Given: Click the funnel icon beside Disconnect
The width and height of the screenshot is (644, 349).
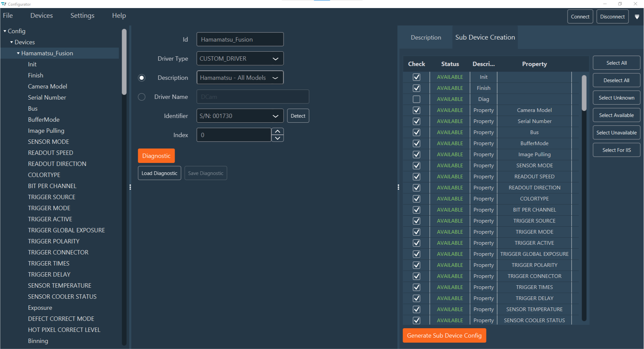Looking at the screenshot, I should coord(637,17).
